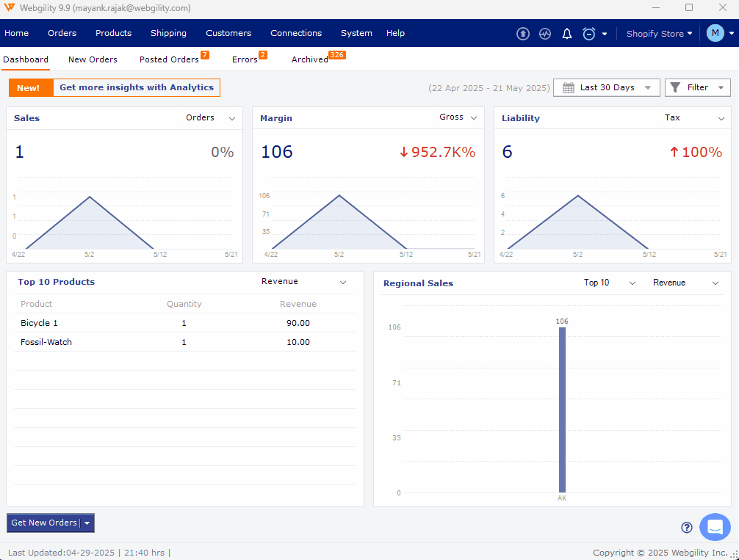Switch to the Posted Orders tab
Image resolution: width=739 pixels, height=560 pixels.
(x=169, y=59)
